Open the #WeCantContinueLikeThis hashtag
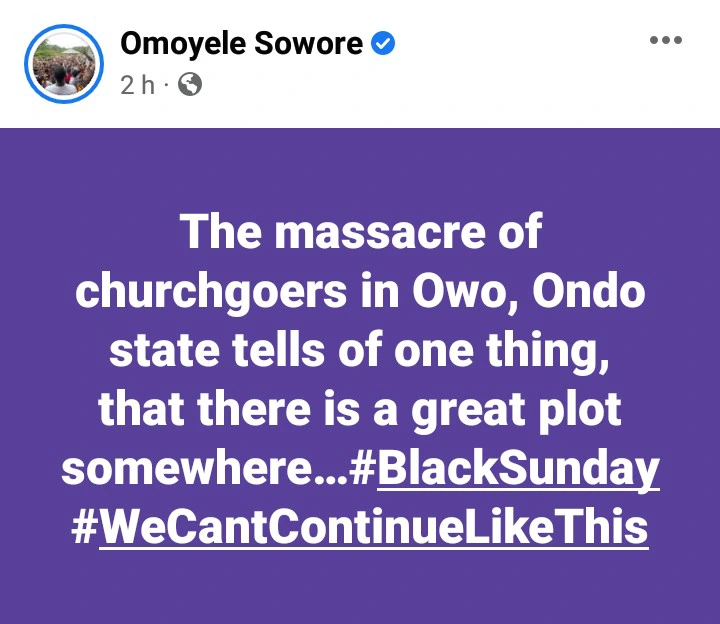The image size is (720, 624). click(x=360, y=527)
